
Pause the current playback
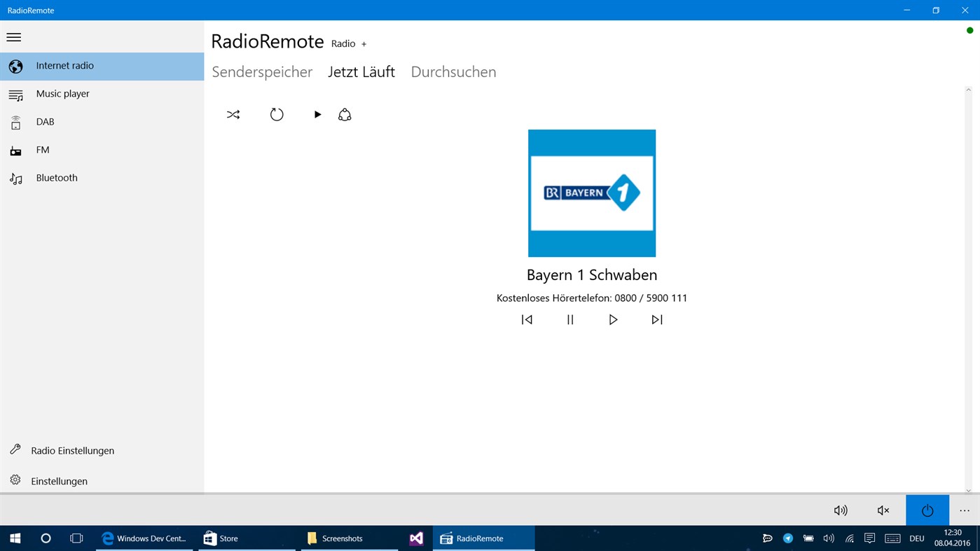point(570,319)
